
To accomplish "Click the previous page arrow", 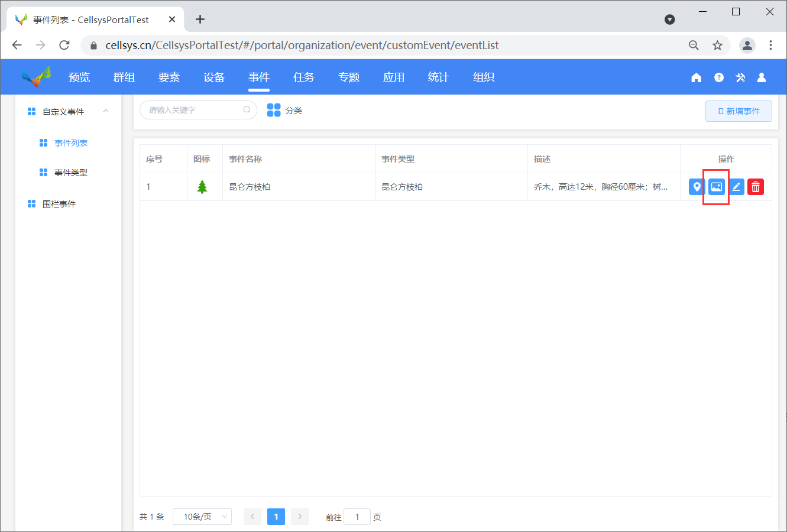I will click(252, 517).
